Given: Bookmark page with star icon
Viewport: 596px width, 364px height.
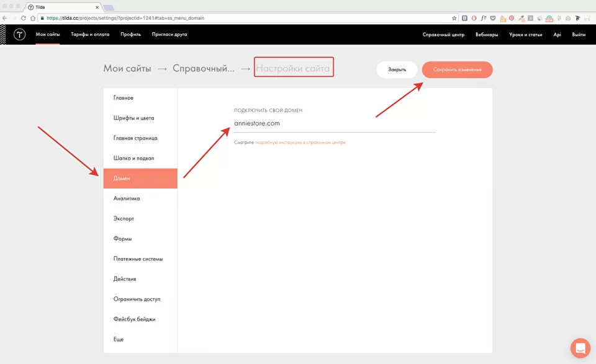Looking at the screenshot, I should [x=454, y=18].
